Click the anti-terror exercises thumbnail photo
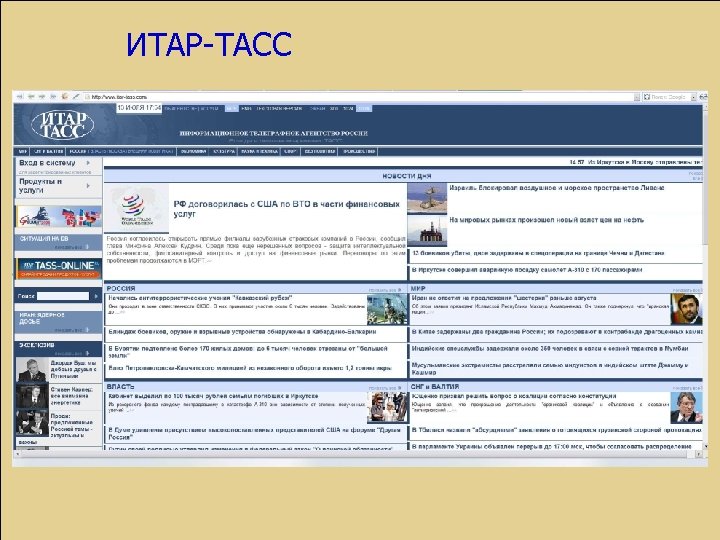 (x=387, y=309)
